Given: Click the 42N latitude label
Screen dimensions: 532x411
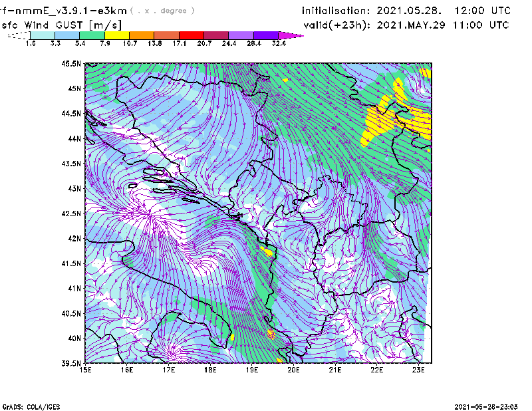Looking at the screenshot, I should (x=74, y=239).
